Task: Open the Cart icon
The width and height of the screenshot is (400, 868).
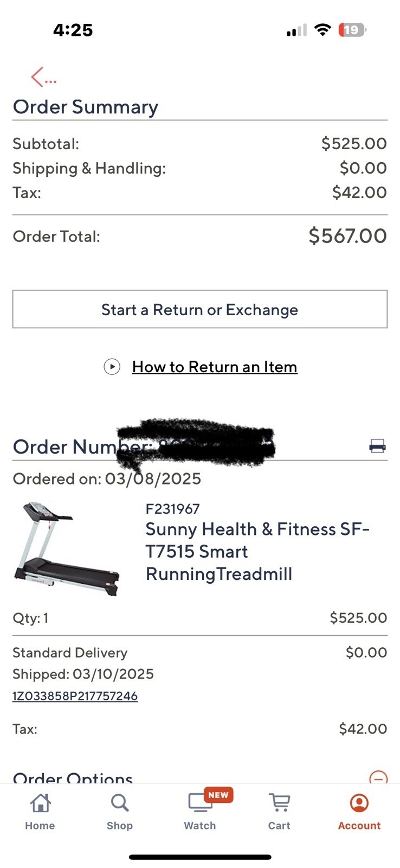Action: pyautogui.click(x=279, y=803)
